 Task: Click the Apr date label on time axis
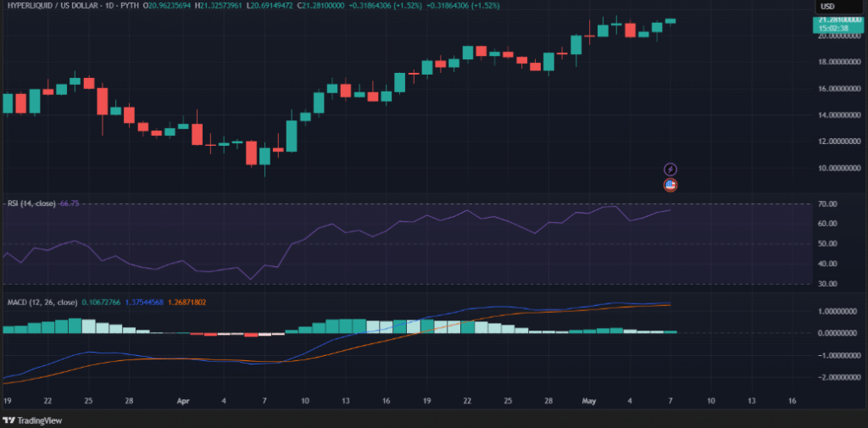pyautogui.click(x=183, y=401)
